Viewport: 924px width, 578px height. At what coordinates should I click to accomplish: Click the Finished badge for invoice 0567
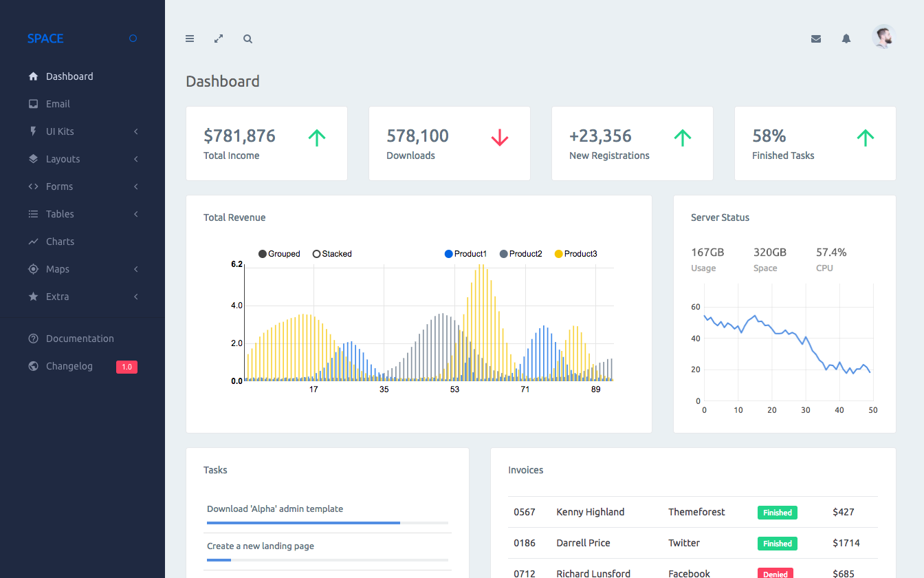777,513
